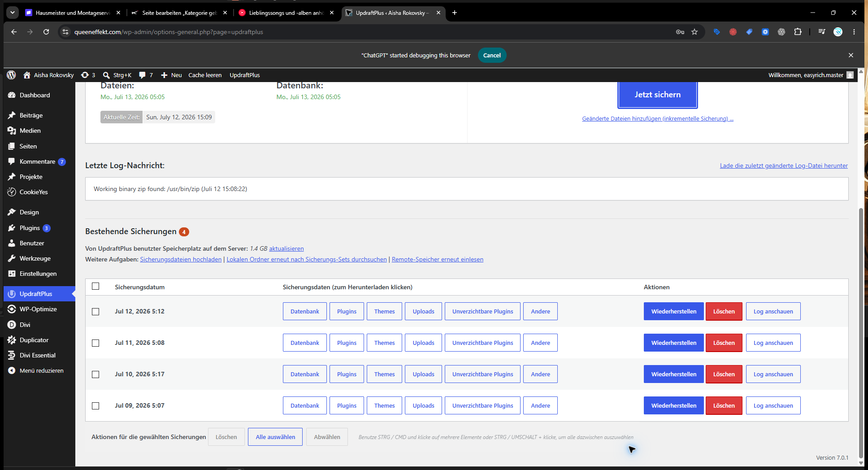Screen dimensions: 868x470
Task: Click Alle auswählen button
Action: coord(275,437)
